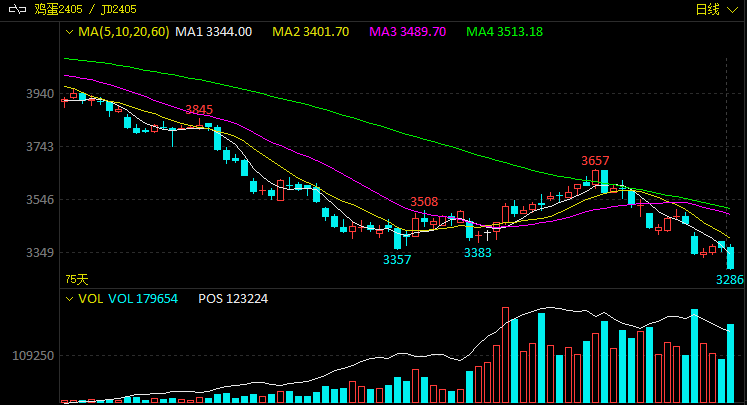Click the 75天 range label
This screenshot has height=405, width=747.
click(77, 279)
